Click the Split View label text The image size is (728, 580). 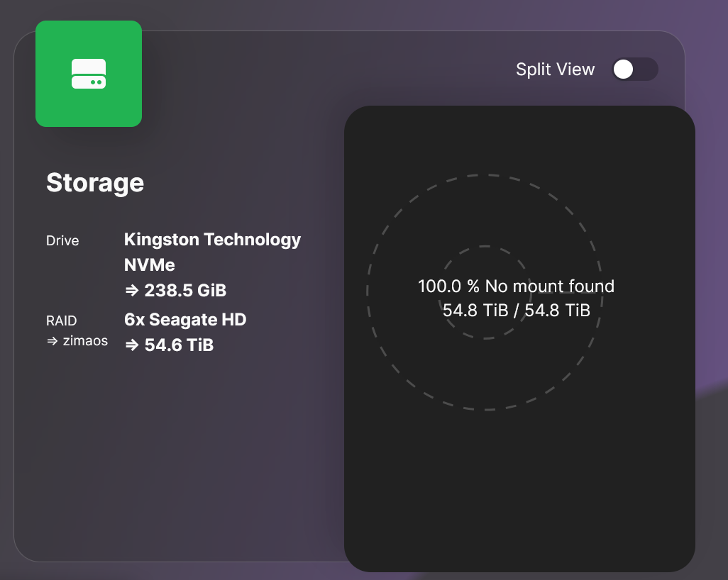pyautogui.click(x=555, y=69)
